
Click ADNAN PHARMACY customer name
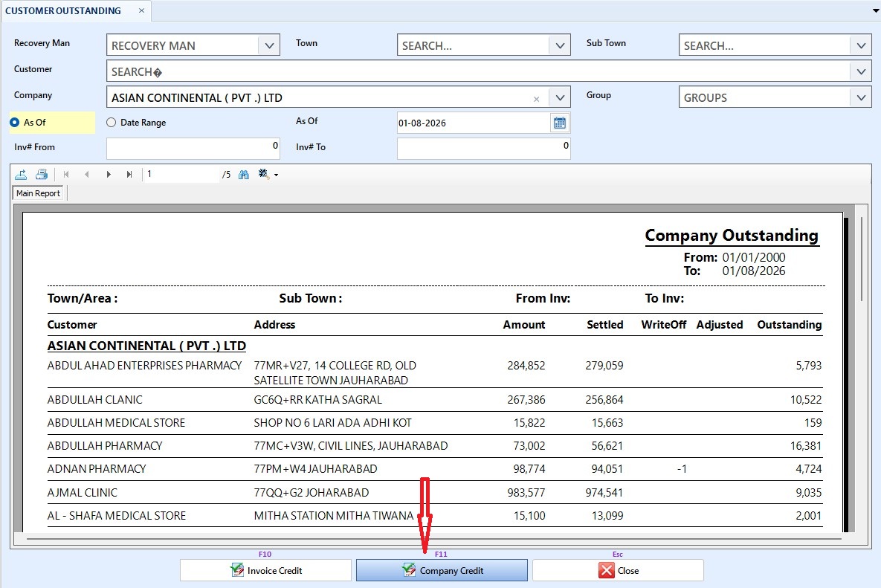pyautogui.click(x=97, y=469)
